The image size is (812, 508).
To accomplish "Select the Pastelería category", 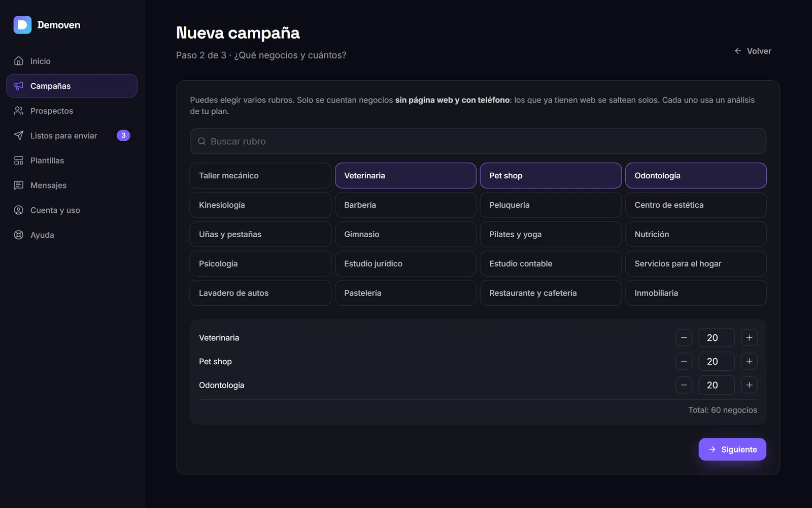I will [x=405, y=293].
